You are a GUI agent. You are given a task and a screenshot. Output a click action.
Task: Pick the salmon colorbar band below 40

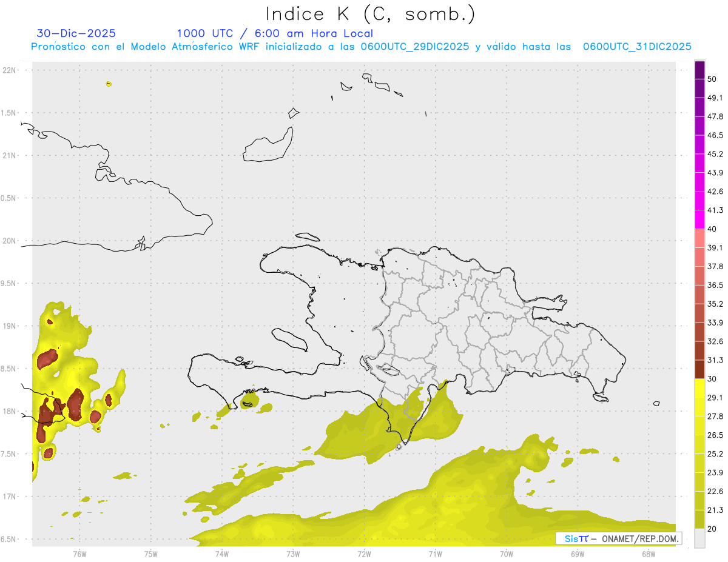pos(700,238)
